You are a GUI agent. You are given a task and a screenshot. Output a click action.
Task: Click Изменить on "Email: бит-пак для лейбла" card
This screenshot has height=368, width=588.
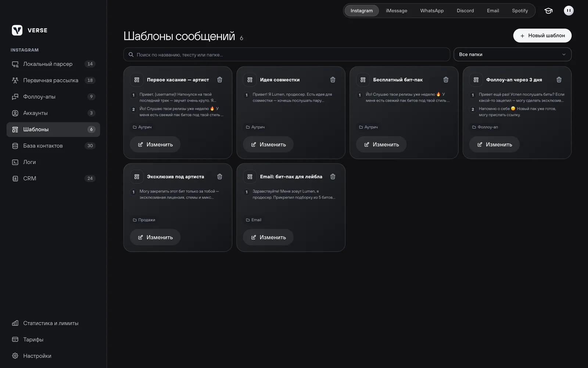tap(268, 237)
